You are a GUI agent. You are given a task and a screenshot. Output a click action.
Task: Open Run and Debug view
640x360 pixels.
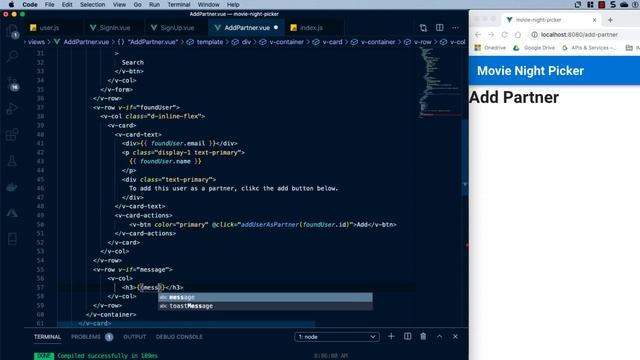coord(12,109)
